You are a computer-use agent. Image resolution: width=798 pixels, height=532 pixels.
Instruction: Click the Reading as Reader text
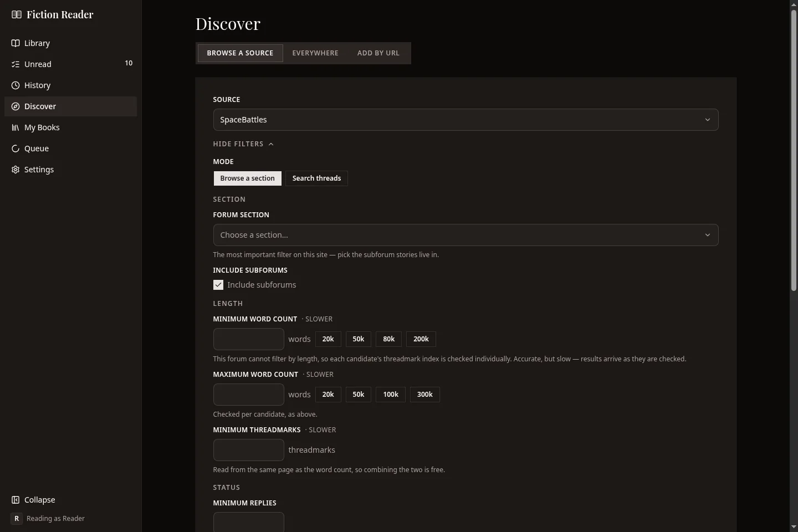(55, 519)
